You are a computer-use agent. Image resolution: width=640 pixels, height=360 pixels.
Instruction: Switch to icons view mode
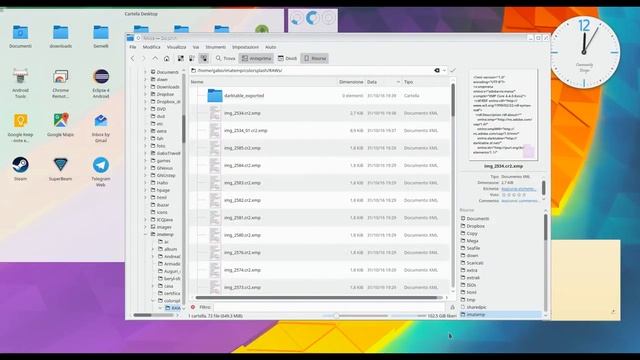[x=180, y=58]
